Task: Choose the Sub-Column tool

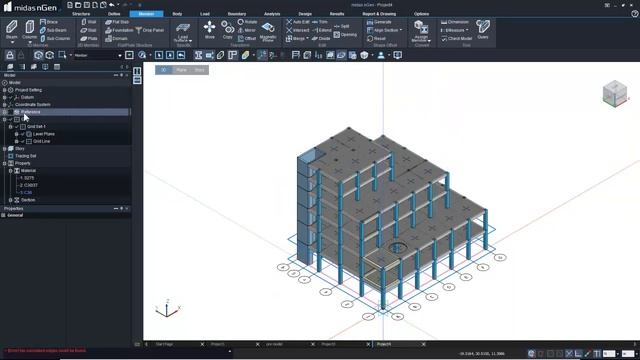Action: [x=55, y=38]
